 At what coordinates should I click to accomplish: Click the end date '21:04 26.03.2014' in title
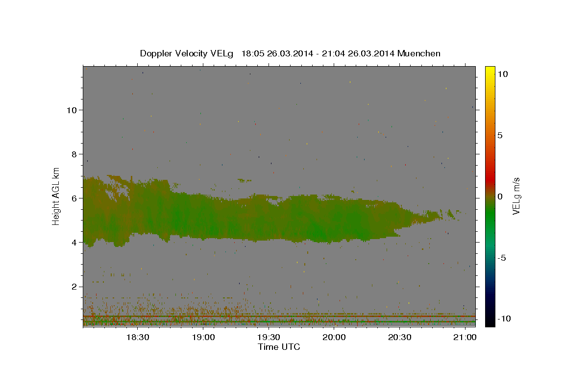pos(357,53)
